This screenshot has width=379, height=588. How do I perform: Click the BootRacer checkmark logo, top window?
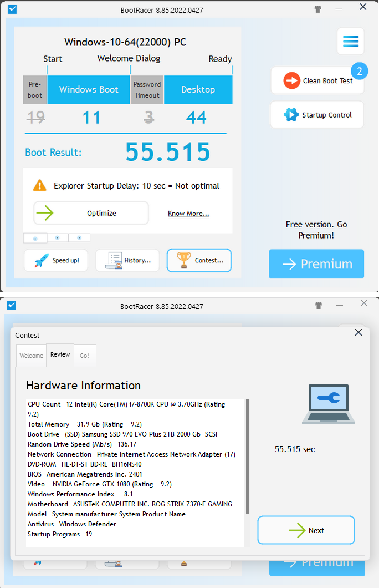click(12, 9)
